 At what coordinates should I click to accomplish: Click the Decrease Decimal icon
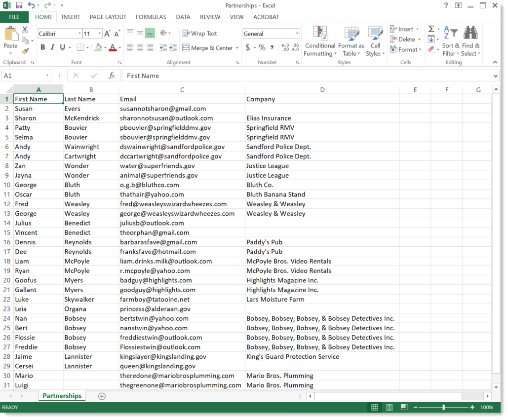[295, 47]
